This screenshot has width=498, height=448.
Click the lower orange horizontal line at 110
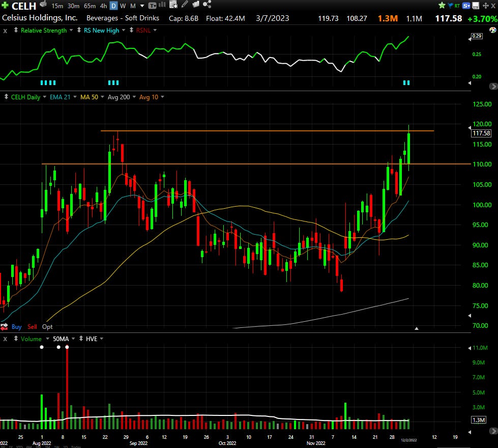256,164
